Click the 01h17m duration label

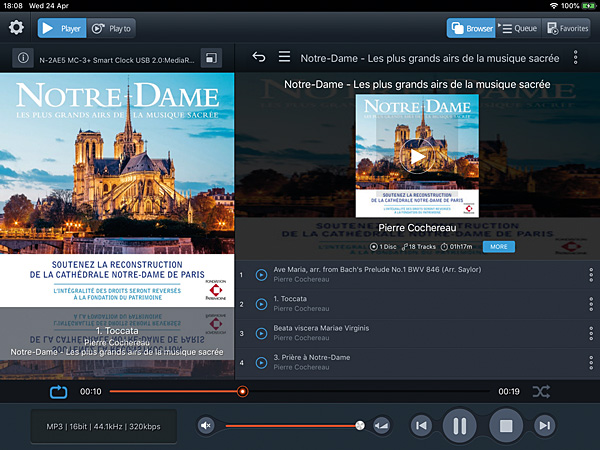click(x=457, y=247)
